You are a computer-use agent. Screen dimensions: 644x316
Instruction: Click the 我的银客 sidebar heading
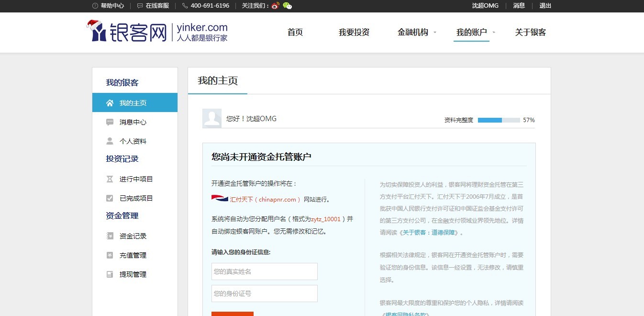pos(122,83)
